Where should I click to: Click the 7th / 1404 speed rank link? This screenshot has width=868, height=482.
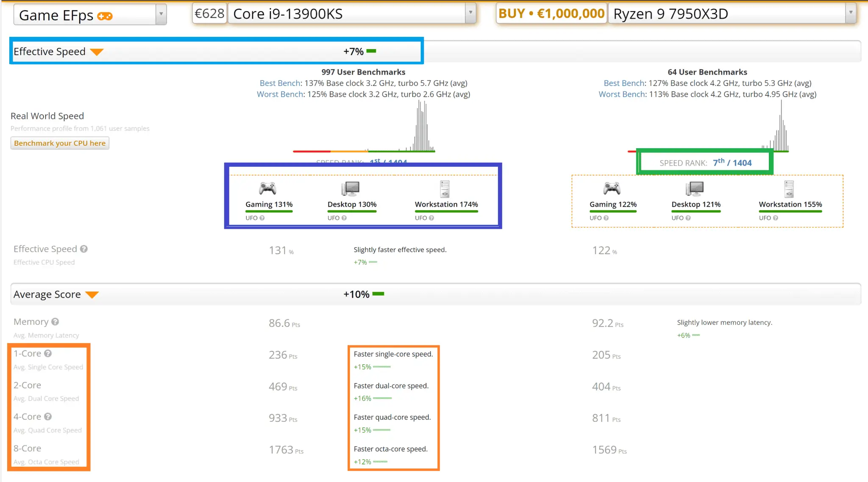point(732,163)
